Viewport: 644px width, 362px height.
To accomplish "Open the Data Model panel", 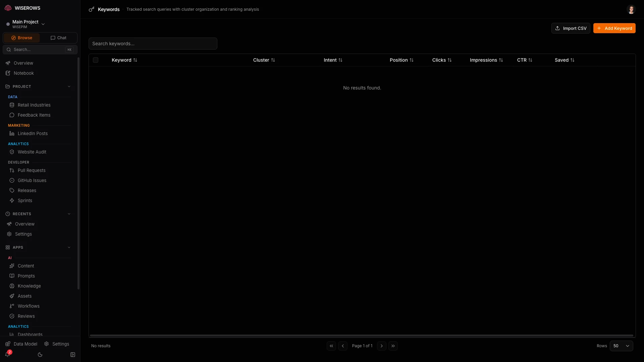I will tap(21, 344).
